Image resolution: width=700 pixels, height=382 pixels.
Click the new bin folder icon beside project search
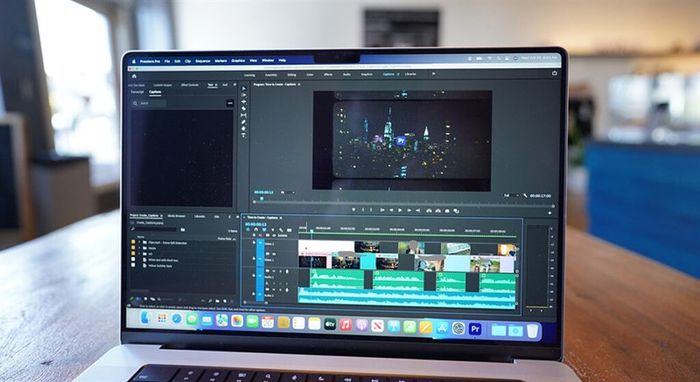point(183,229)
